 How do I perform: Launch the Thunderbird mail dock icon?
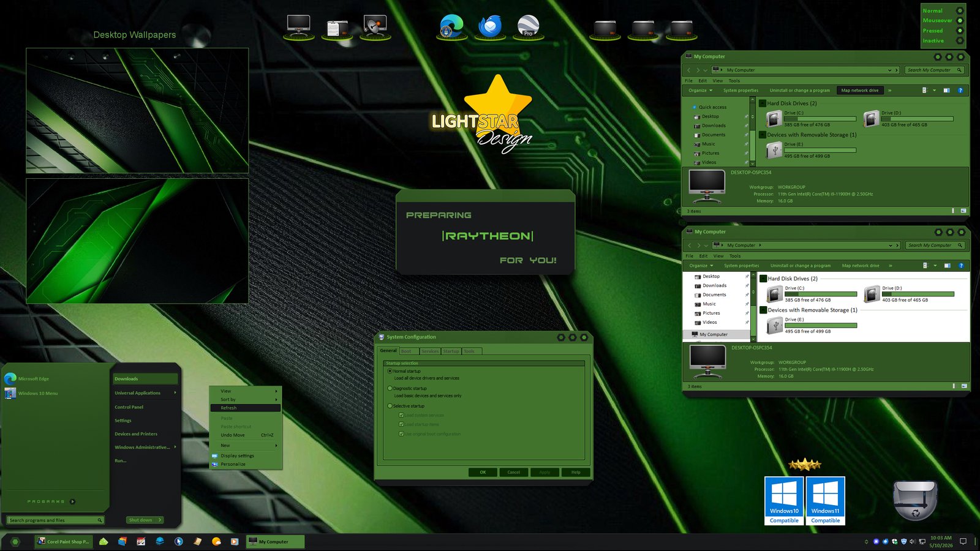(490, 26)
